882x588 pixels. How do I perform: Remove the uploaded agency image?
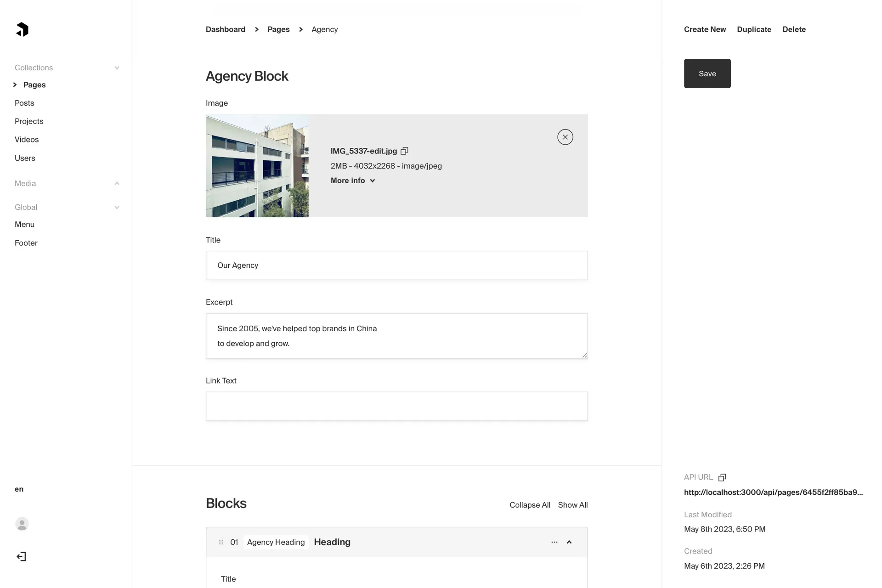(565, 137)
